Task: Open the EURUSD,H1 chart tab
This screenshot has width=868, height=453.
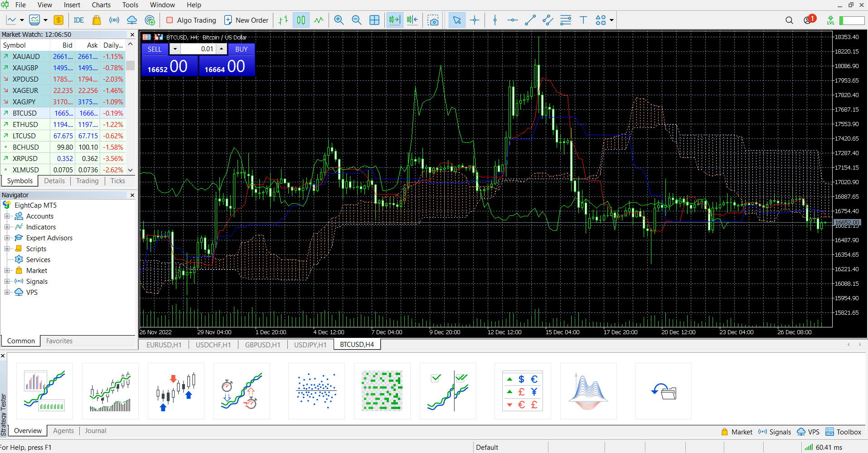Action: (x=164, y=345)
